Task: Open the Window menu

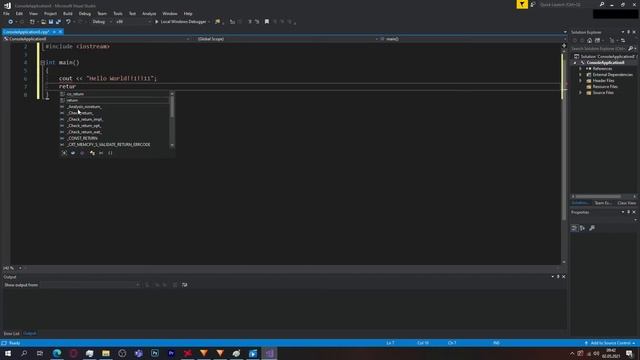Action: (x=170, y=13)
